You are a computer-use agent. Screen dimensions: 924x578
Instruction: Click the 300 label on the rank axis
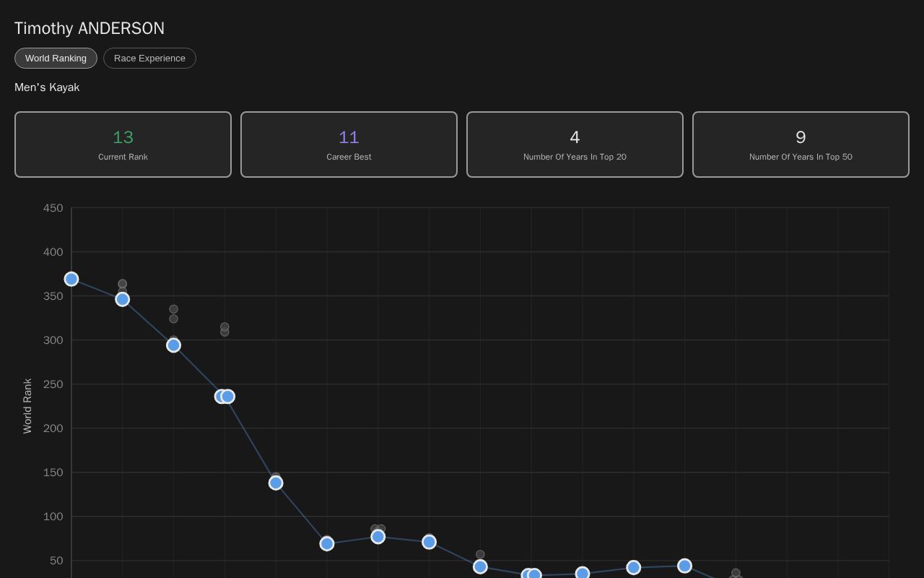tap(53, 340)
